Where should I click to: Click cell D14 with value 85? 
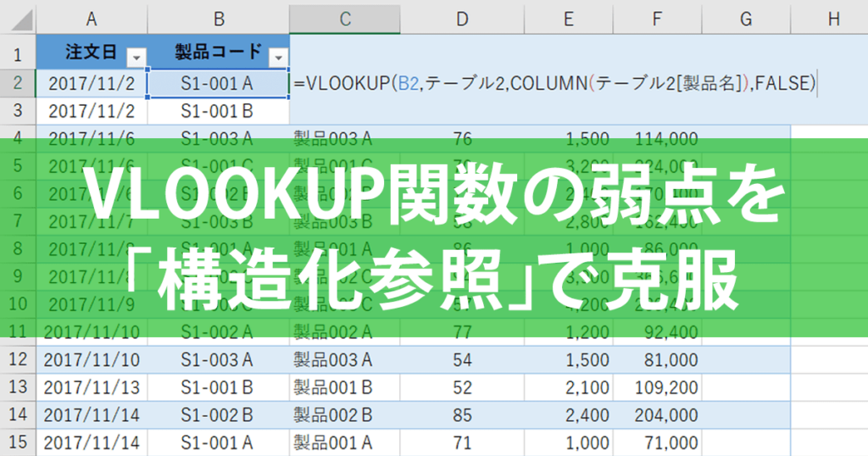tap(462, 415)
